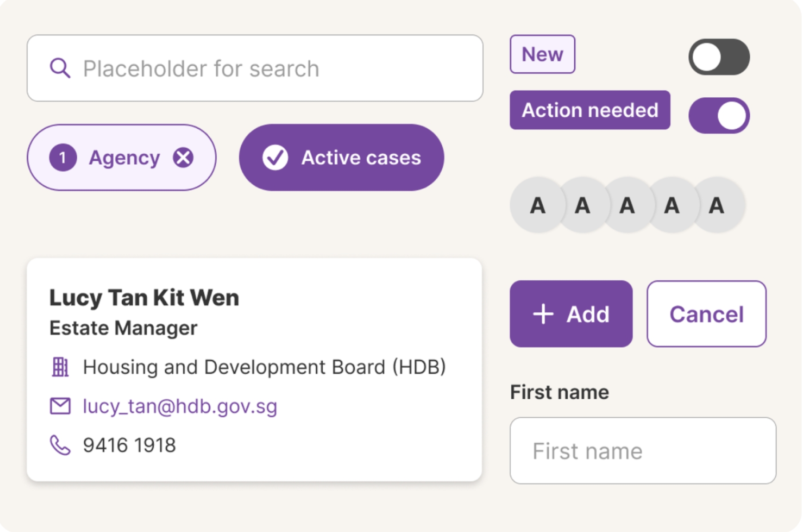This screenshot has width=802, height=532.
Task: Click the magnifying glass search icon
Action: click(60, 68)
